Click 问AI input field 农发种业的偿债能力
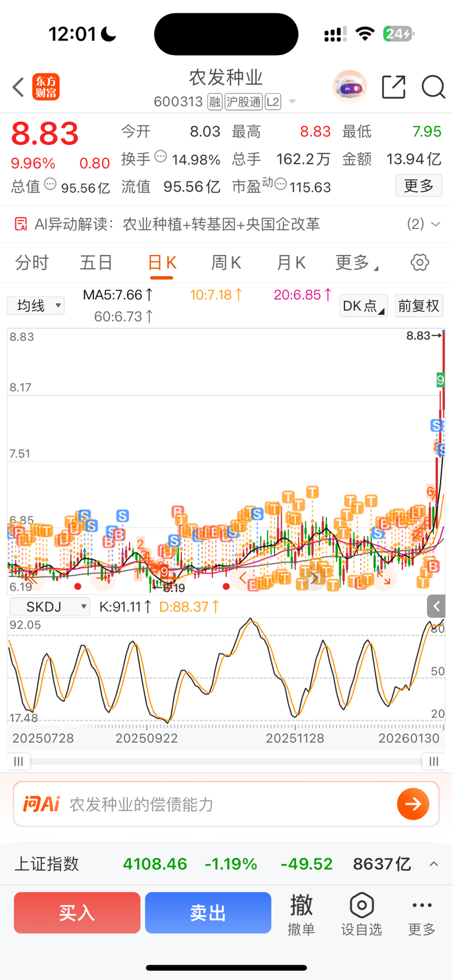Viewport: 453px width, 980px height. (226, 804)
